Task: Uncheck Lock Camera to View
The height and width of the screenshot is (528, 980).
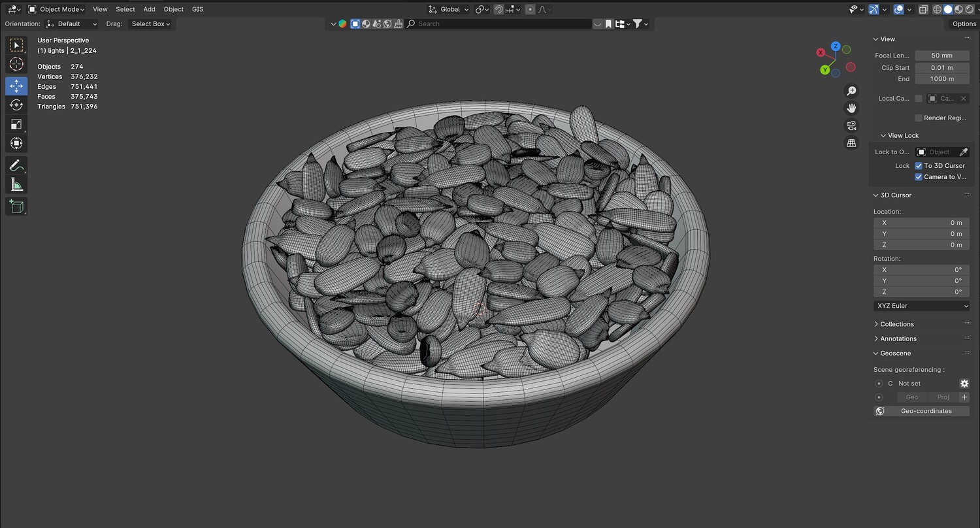Action: pos(919,177)
